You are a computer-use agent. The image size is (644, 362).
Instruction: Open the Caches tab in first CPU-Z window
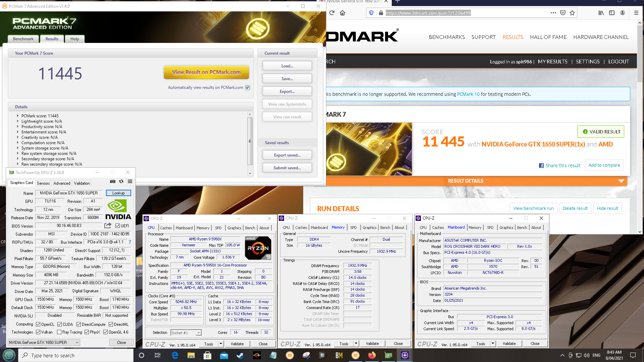click(x=166, y=228)
